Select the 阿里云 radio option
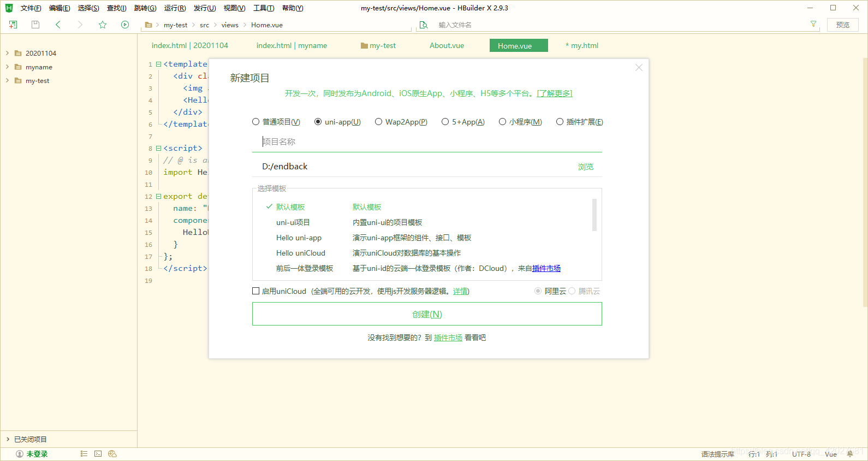Screen dimensions: 868x461 (538, 291)
